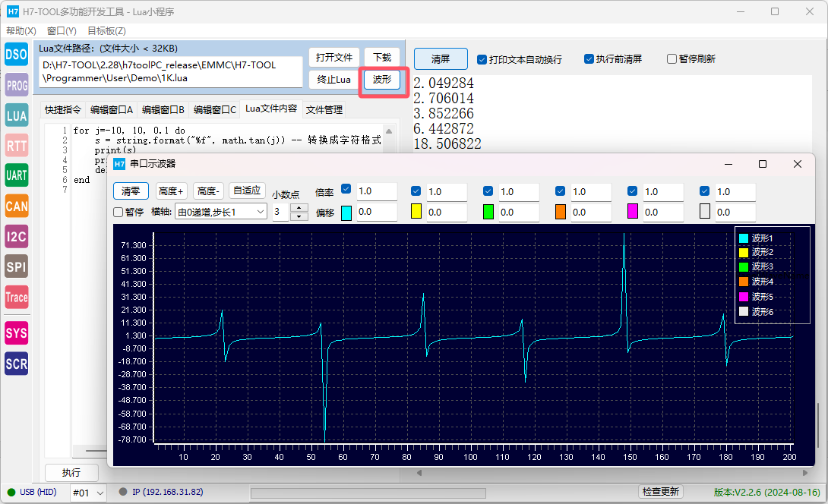Click the first 倍率 input field for waveform 1
This screenshot has width=828, height=504.
point(377,191)
